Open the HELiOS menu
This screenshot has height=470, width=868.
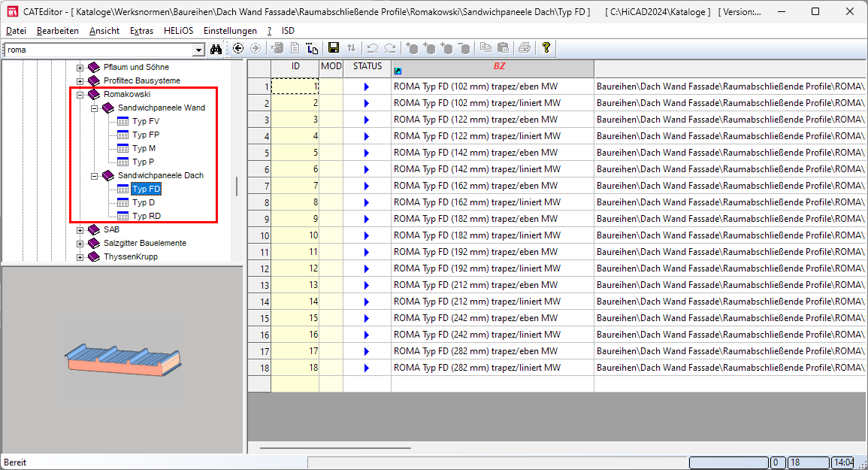178,31
